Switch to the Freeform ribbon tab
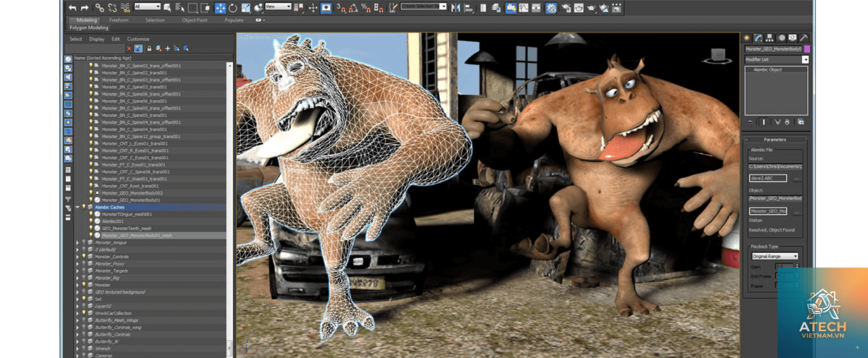Image resolution: width=868 pixels, height=358 pixels. [120, 20]
